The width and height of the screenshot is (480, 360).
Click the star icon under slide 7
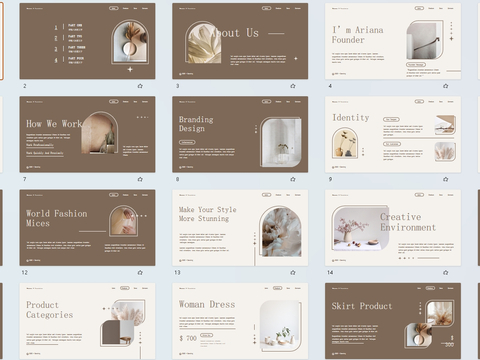tap(140, 179)
